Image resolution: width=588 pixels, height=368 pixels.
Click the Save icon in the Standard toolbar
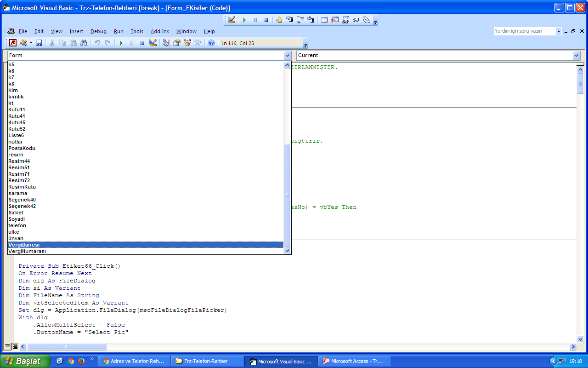pos(39,43)
